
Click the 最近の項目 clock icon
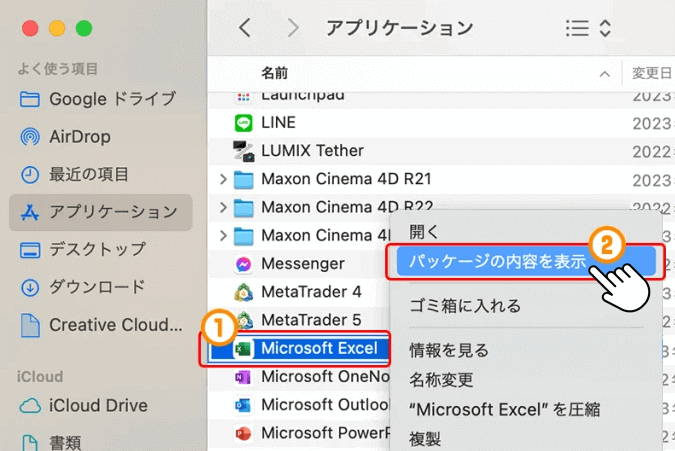pos(30,175)
